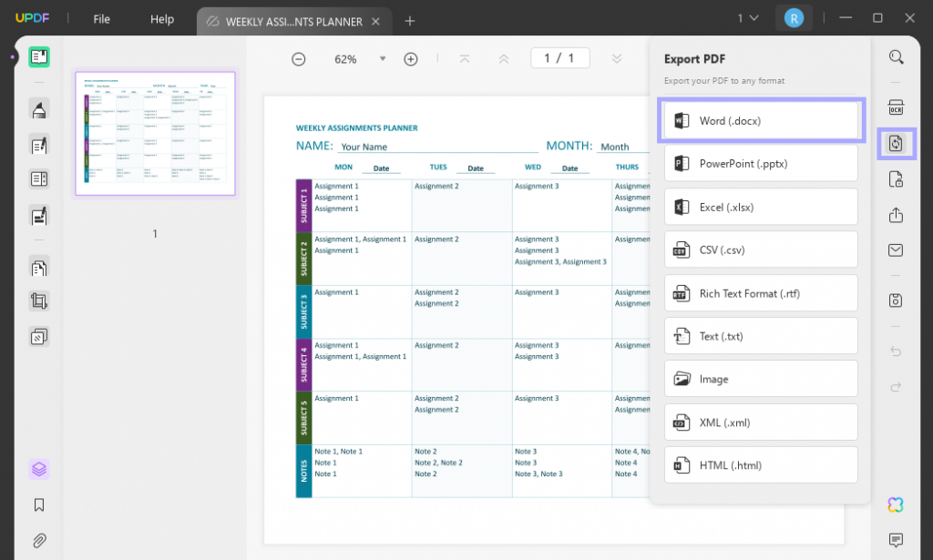Open the Protect PDF lock icon

tap(897, 179)
